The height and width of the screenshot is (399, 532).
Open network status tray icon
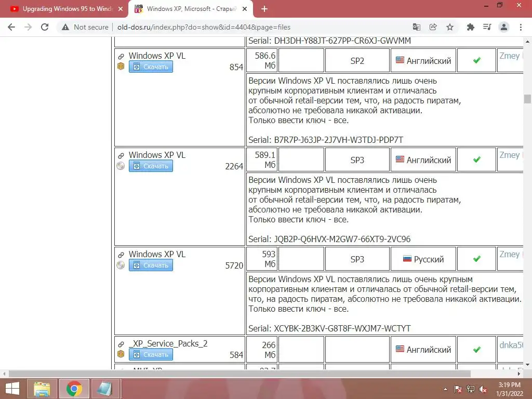coord(471,389)
